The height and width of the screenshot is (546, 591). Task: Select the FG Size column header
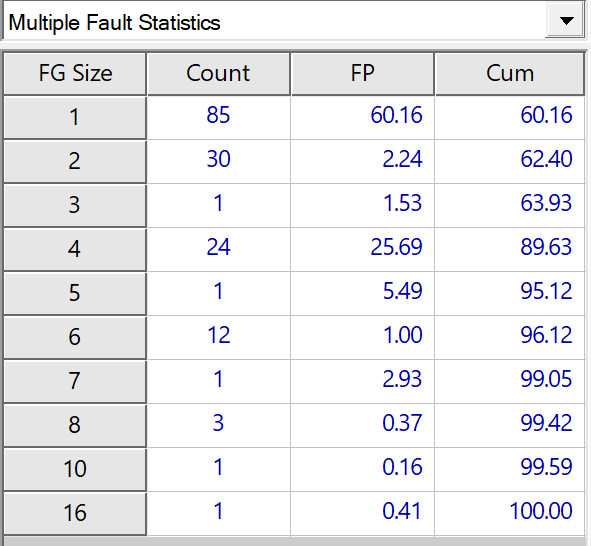coord(75,73)
